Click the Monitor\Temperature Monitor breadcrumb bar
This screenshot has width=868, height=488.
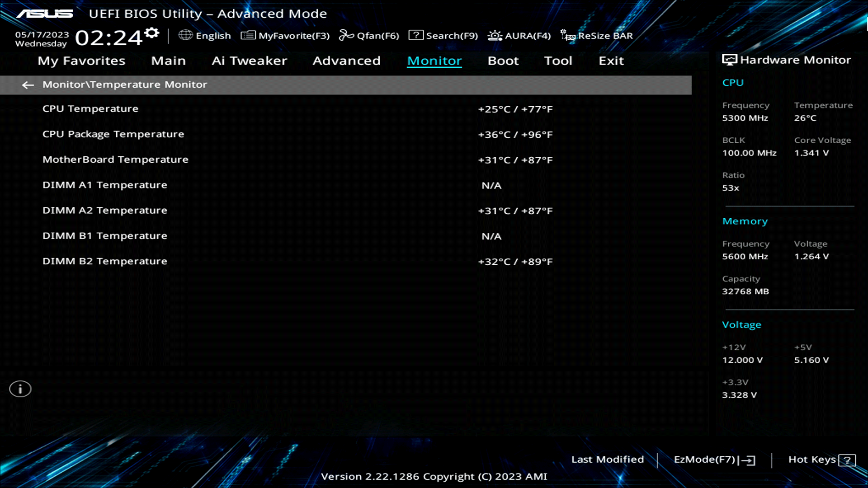[124, 84]
